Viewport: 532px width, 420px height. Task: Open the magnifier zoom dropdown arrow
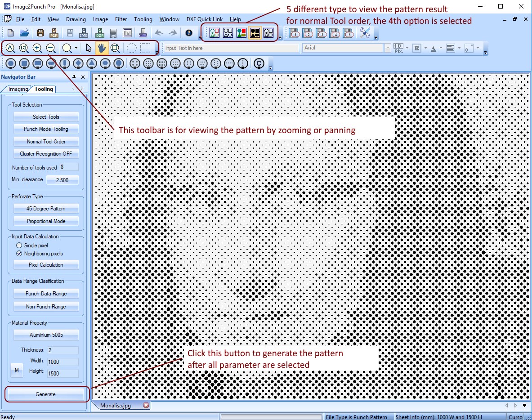[x=76, y=48]
